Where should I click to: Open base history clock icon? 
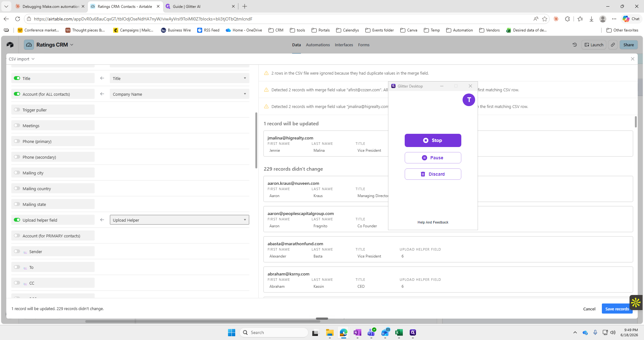coord(575,45)
